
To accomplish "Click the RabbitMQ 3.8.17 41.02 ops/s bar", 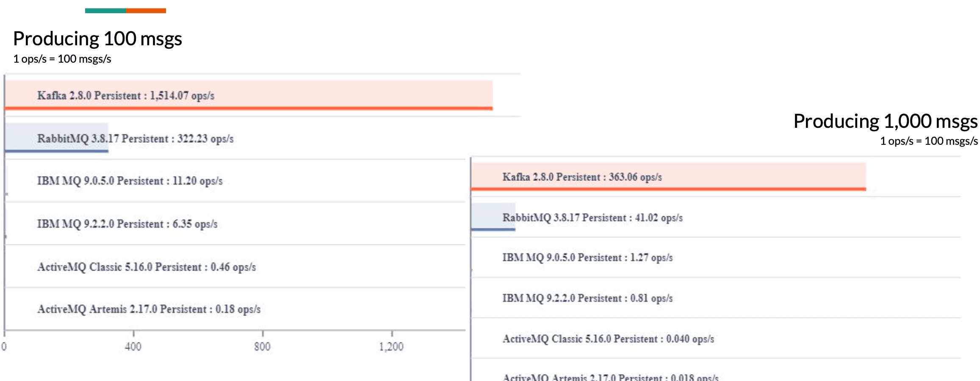I will (x=493, y=217).
